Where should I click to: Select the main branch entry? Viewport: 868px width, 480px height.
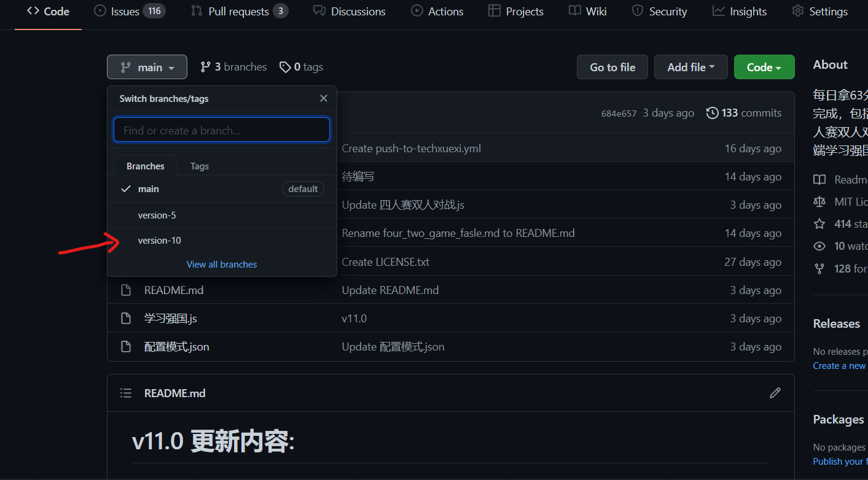click(222, 189)
